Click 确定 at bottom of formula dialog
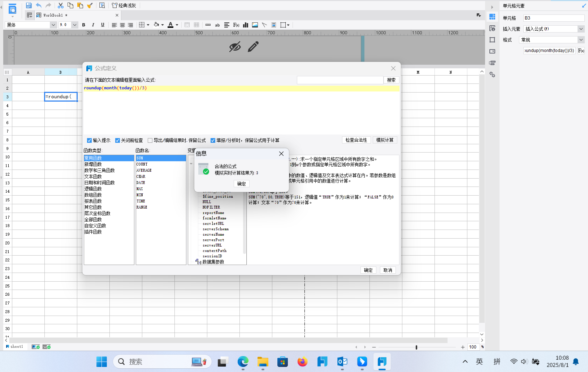588x372 pixels. click(368, 270)
